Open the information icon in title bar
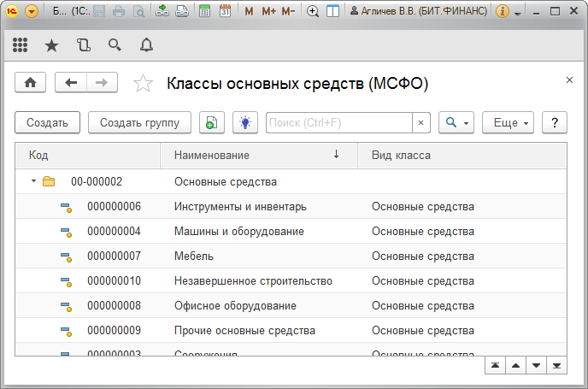Screen dimensions: 588x389 [503, 11]
